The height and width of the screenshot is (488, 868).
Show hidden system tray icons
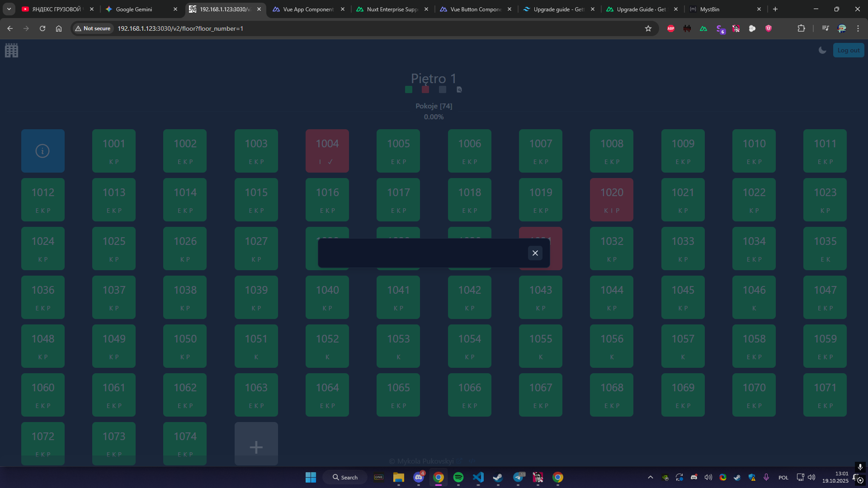point(651,478)
